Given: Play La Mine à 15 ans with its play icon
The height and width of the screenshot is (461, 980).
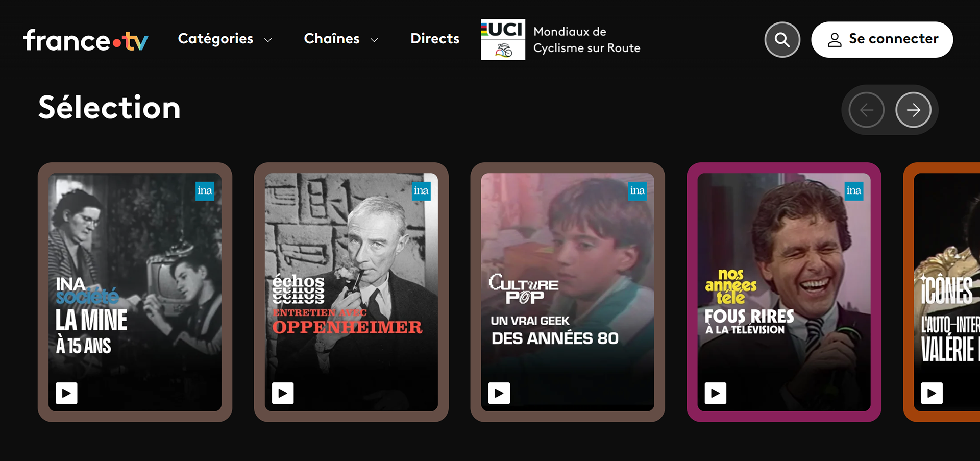Looking at the screenshot, I should [x=66, y=393].
